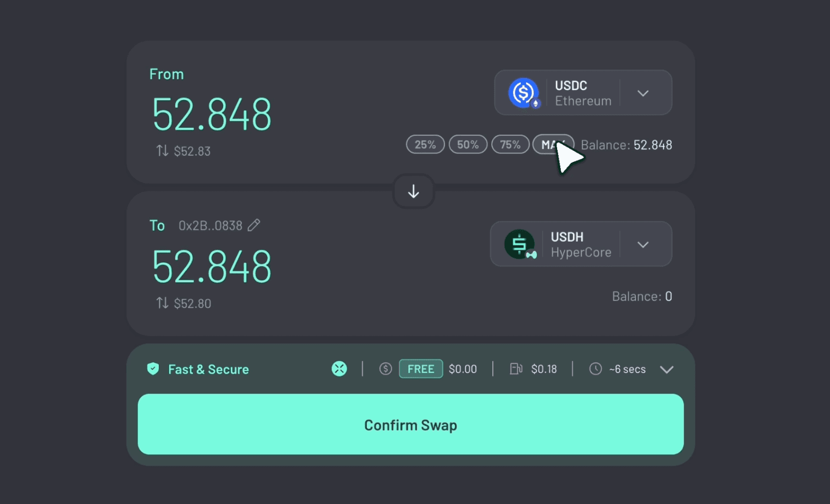Click the FREE fee badge
The width and height of the screenshot is (830, 504).
pyautogui.click(x=421, y=369)
